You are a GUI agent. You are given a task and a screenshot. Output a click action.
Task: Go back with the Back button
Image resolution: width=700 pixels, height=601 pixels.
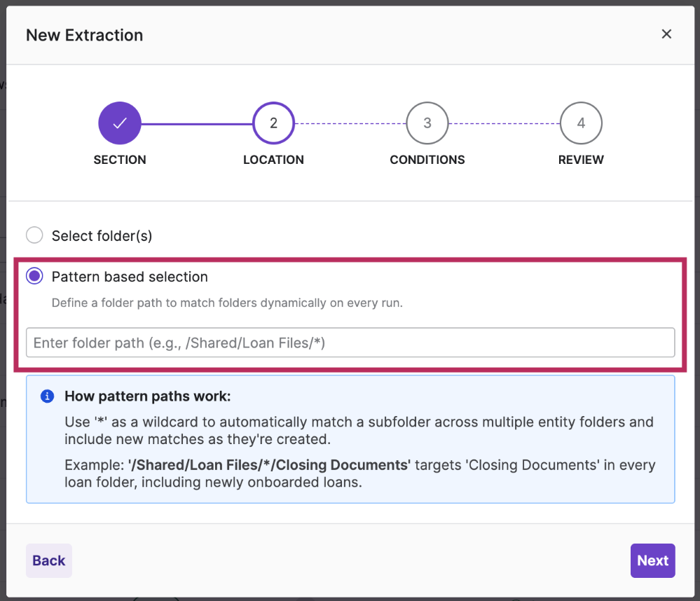pyautogui.click(x=48, y=560)
